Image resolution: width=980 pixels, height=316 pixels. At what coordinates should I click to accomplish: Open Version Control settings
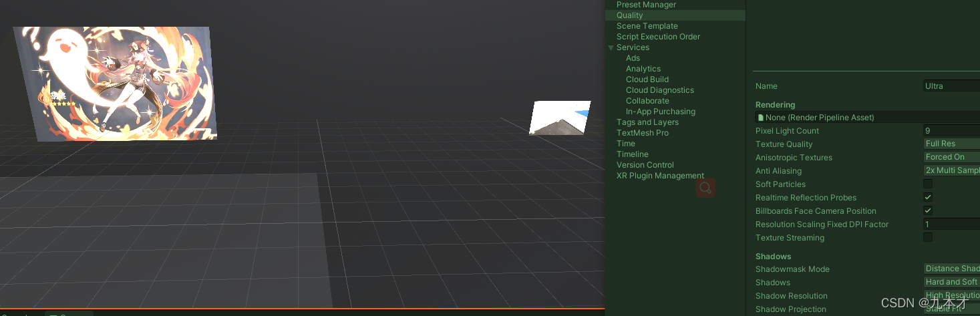[x=645, y=165]
